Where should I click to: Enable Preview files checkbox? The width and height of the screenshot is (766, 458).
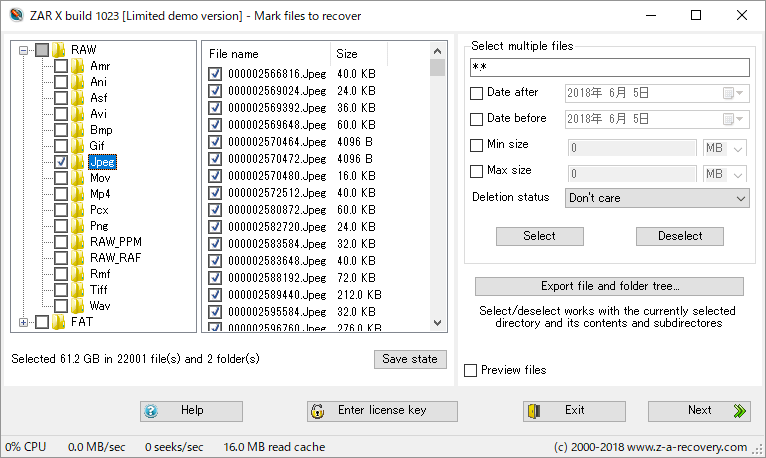click(x=470, y=371)
